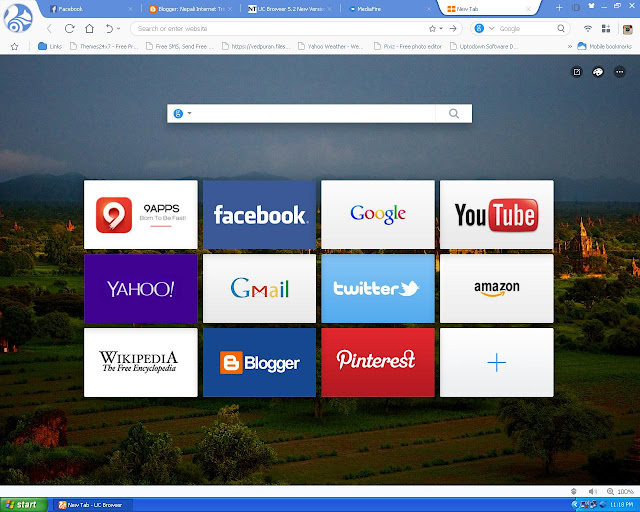
Task: Click the bookmarks bar star icon
Action: tap(14, 47)
